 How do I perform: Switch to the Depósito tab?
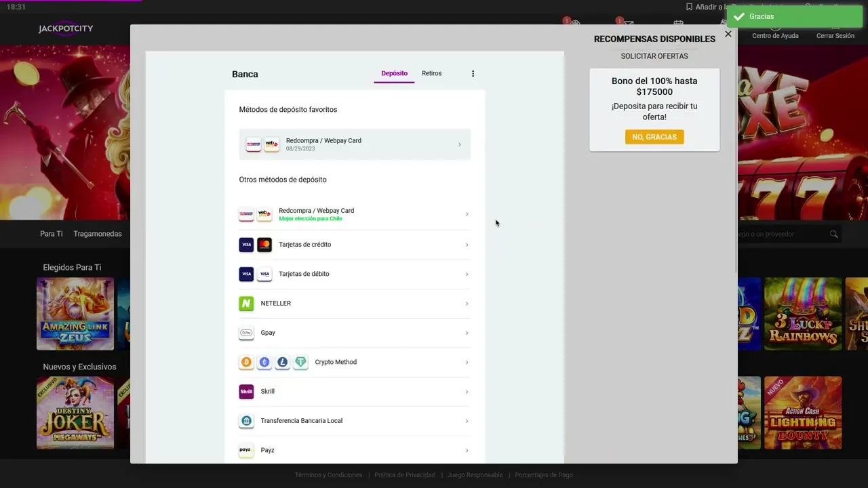394,73
